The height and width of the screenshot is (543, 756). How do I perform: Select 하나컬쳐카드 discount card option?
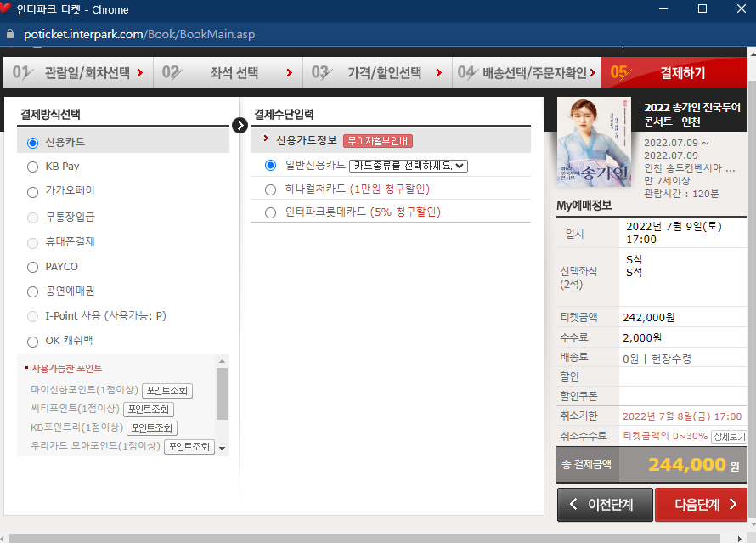pos(270,190)
